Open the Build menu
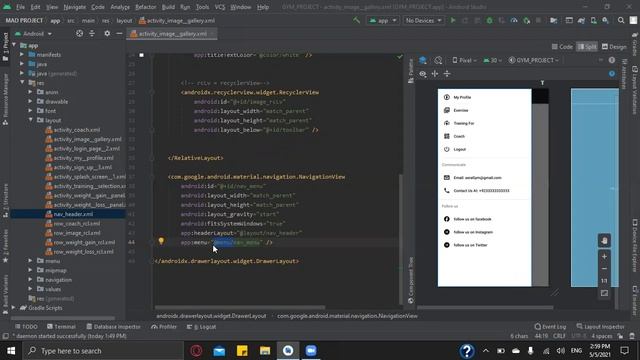The width and height of the screenshot is (640, 360). coord(168,7)
